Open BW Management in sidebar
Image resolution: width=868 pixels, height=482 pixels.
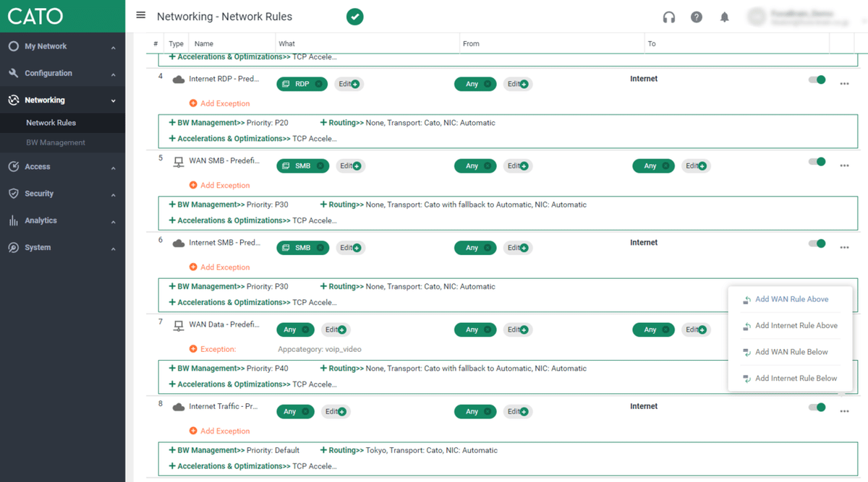coord(56,142)
